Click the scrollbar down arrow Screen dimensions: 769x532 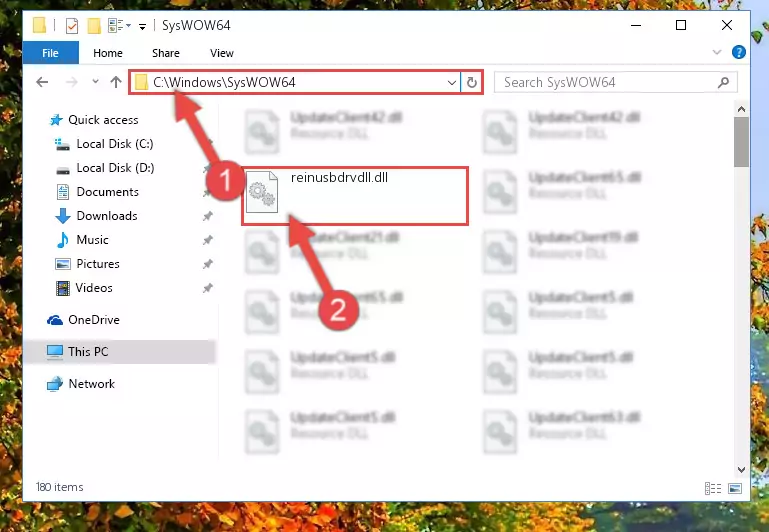tap(742, 470)
